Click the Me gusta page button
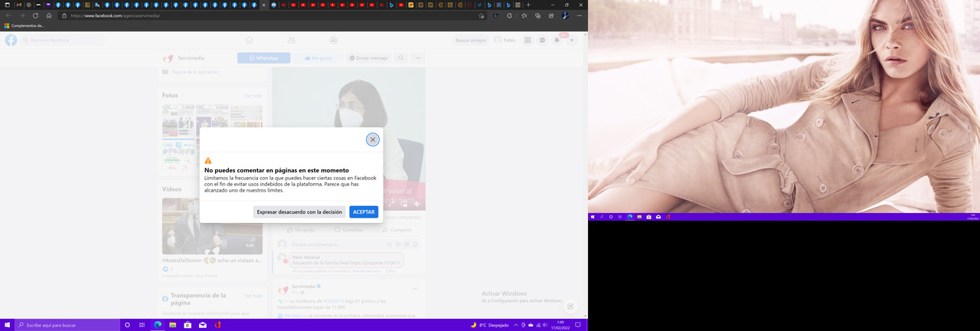 318,58
